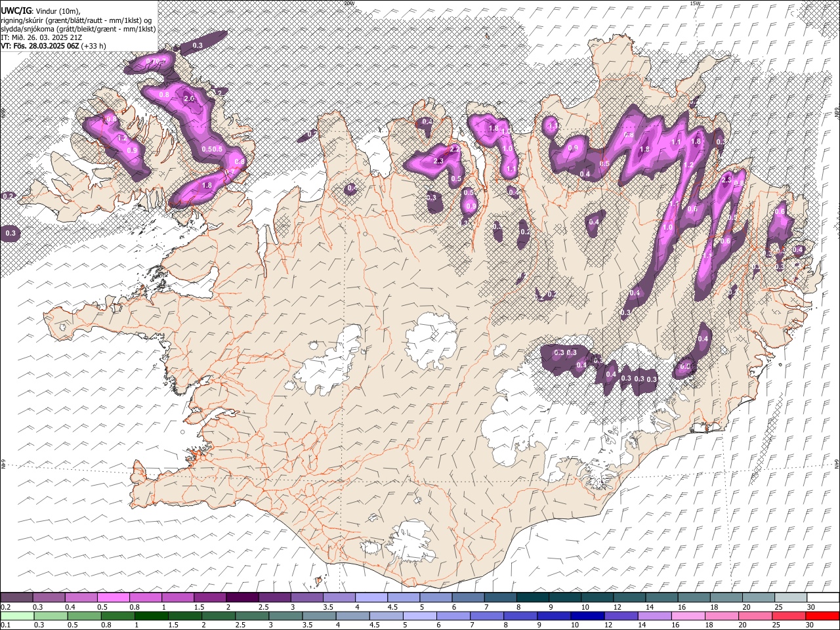Click the medium blue 8 swatch in lower legend
840x630 pixels.
tap(520, 616)
